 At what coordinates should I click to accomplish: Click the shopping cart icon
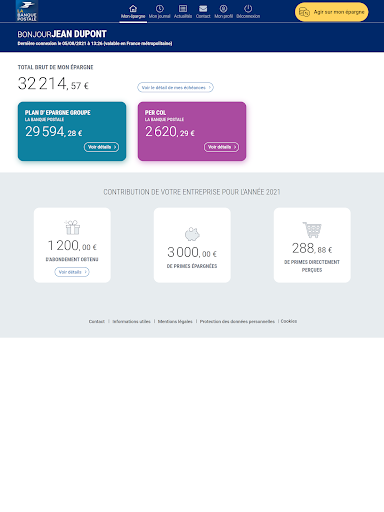coord(312,230)
